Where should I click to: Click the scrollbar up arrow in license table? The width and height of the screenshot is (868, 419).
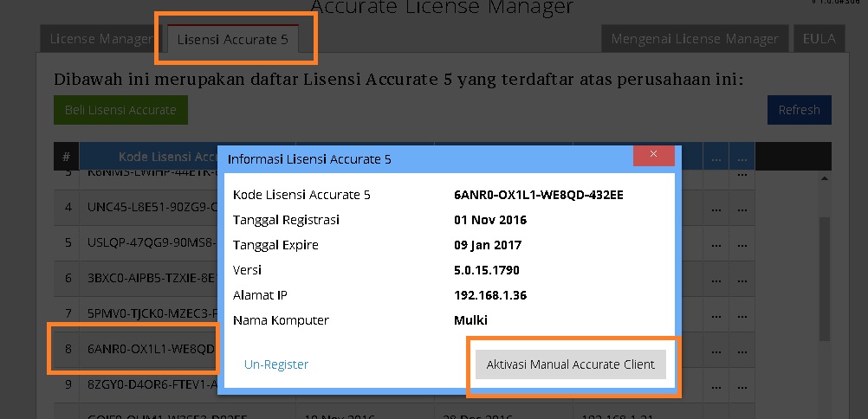tap(824, 176)
